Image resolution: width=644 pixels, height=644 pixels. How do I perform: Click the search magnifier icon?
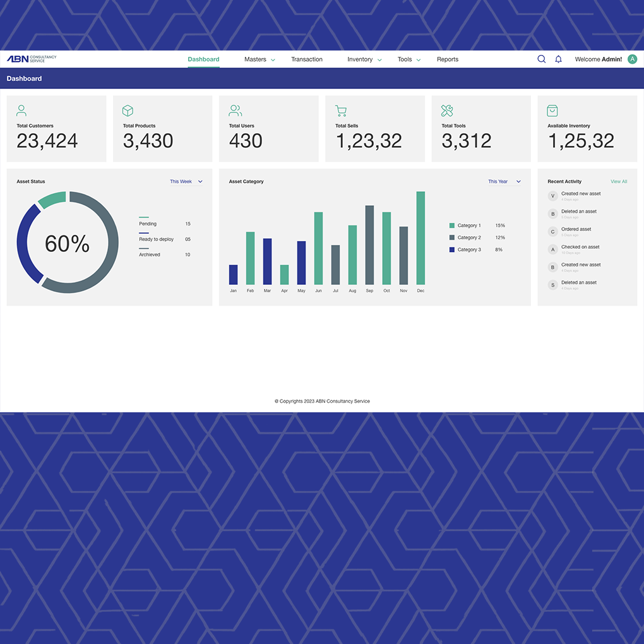click(x=541, y=59)
